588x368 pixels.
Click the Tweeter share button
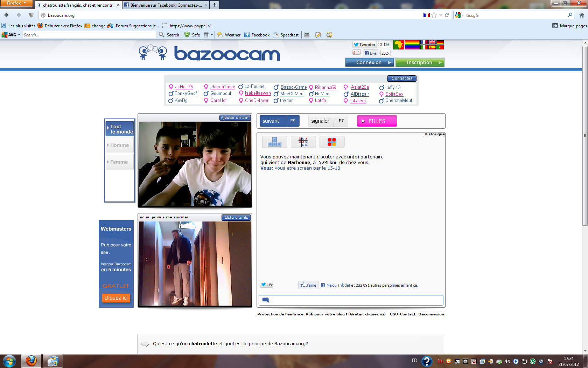tap(364, 45)
